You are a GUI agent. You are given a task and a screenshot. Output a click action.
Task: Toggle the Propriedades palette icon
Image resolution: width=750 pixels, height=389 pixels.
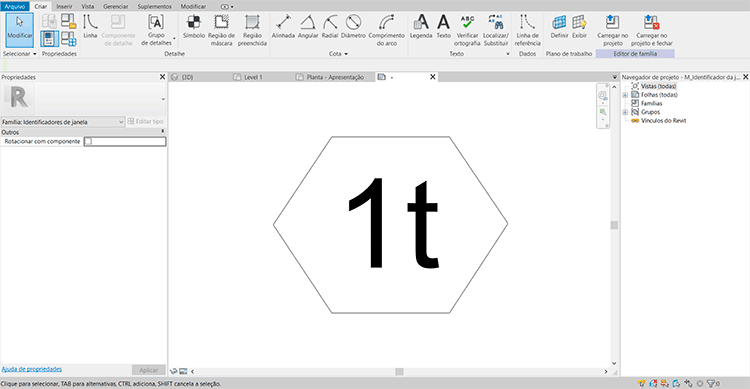tap(49, 39)
